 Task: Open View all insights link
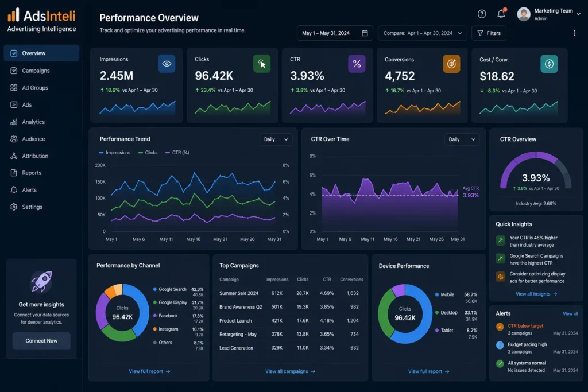click(536, 294)
